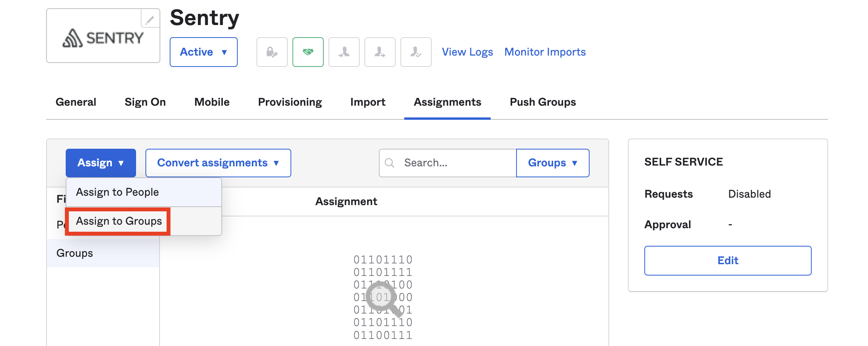Click the Sentry application logo

(103, 37)
